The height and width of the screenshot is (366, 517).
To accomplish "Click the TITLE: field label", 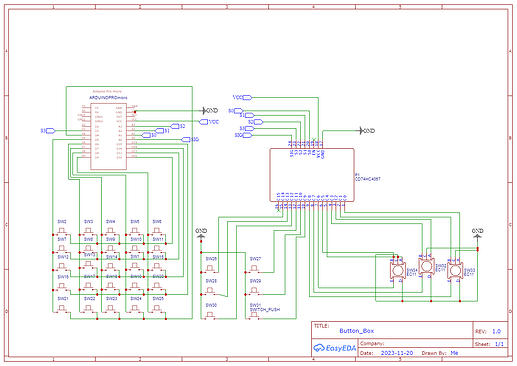I will coord(322,326).
